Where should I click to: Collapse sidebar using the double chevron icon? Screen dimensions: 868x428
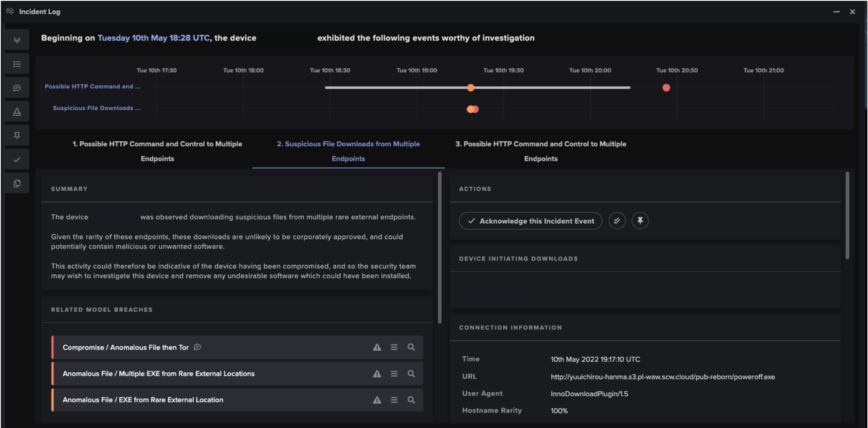pyautogui.click(x=17, y=40)
